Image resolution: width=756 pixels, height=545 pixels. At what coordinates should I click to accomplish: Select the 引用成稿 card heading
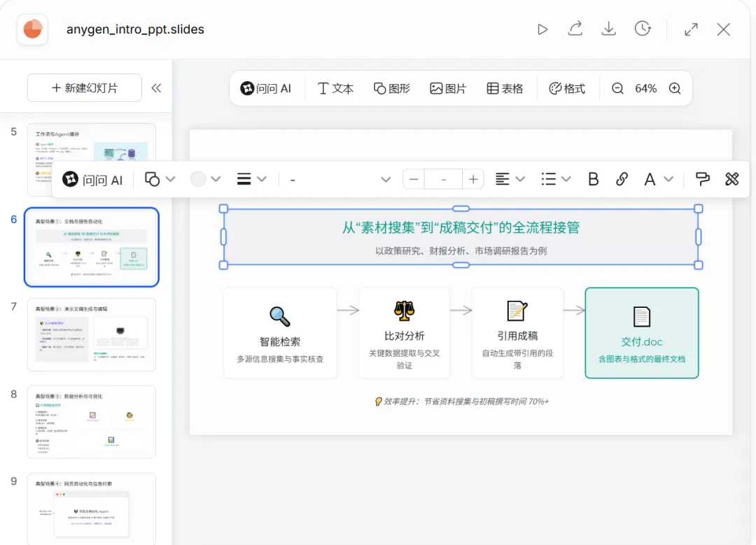point(517,336)
